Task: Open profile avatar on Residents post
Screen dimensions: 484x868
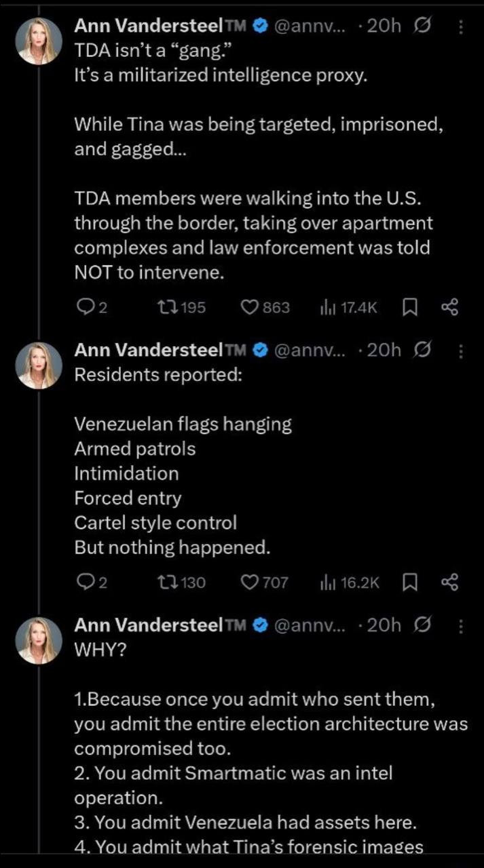Action: [x=39, y=364]
